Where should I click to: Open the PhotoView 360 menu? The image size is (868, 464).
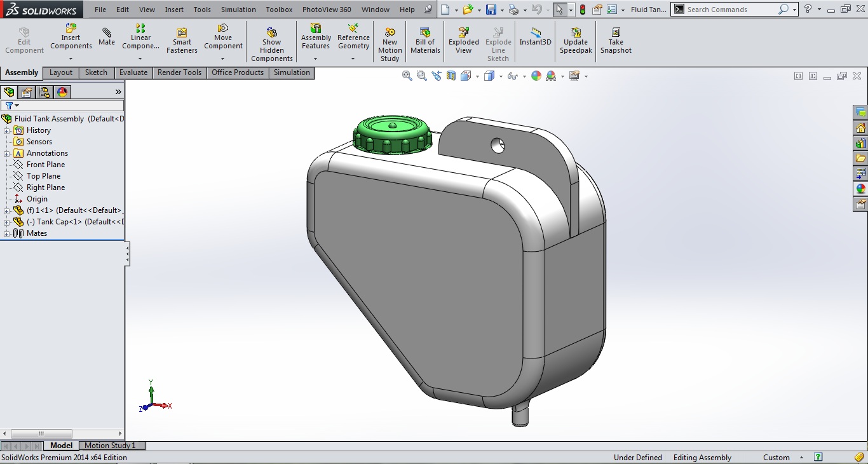coord(327,10)
